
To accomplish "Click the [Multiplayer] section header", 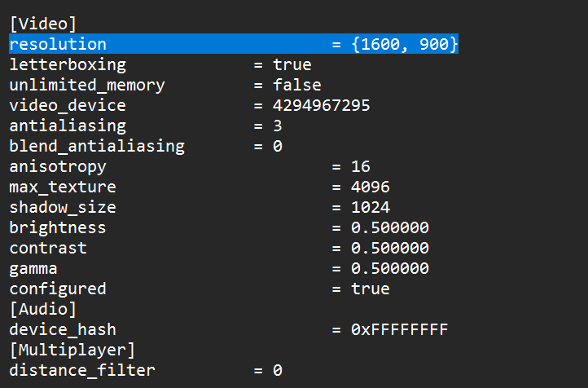I will pos(72,350).
